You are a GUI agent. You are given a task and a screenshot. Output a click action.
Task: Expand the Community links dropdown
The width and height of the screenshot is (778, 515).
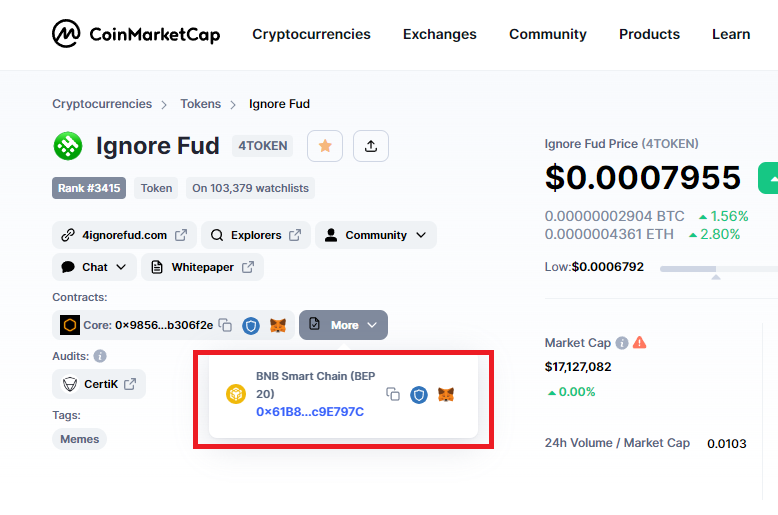[x=376, y=235]
